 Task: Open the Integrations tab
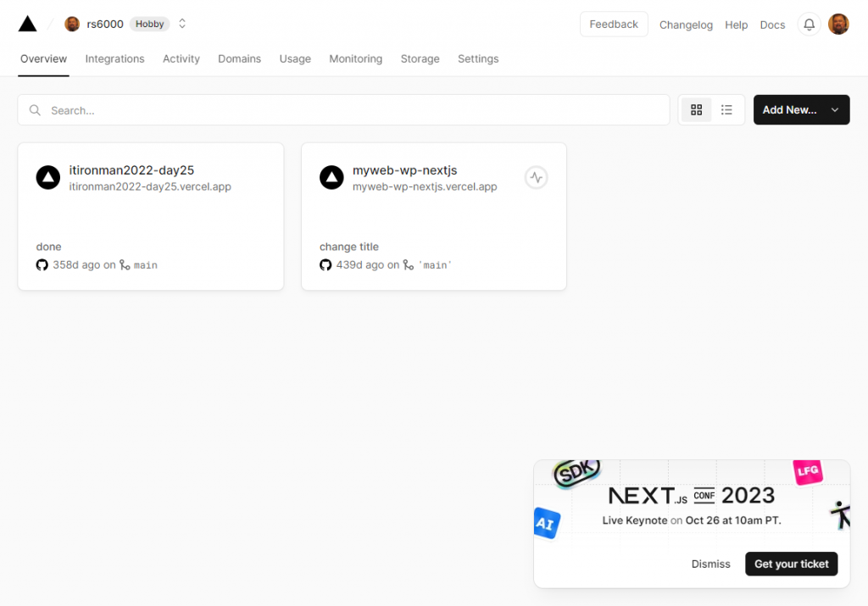pos(114,58)
